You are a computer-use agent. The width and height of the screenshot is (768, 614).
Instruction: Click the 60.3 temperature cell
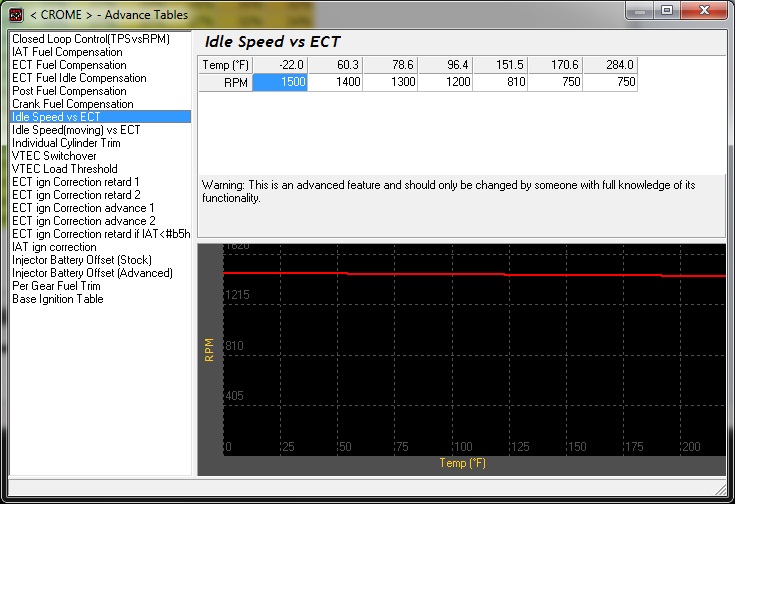[335, 65]
